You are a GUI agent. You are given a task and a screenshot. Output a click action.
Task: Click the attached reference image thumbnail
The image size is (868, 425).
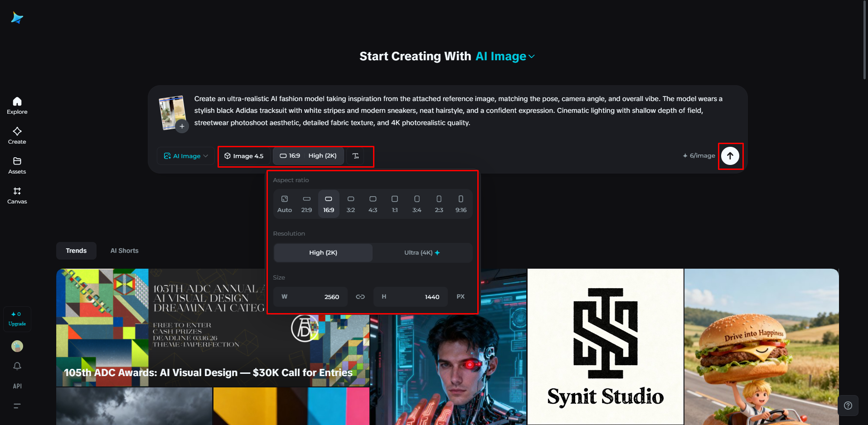point(172,112)
